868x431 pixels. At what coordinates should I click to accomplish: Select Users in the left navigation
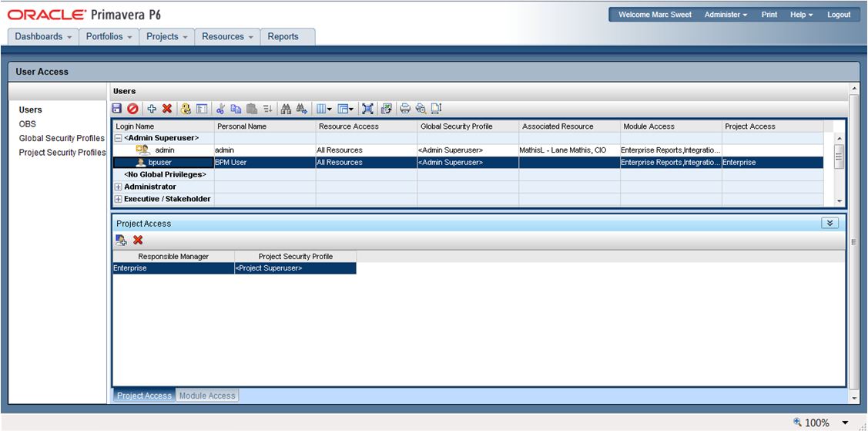(31, 109)
